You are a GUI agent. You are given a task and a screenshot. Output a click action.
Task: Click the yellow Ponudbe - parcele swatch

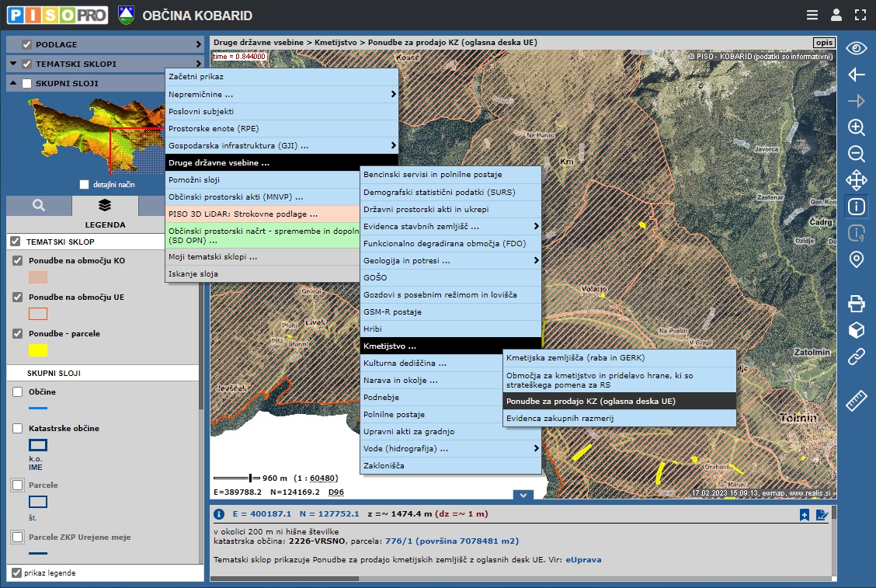(38, 350)
